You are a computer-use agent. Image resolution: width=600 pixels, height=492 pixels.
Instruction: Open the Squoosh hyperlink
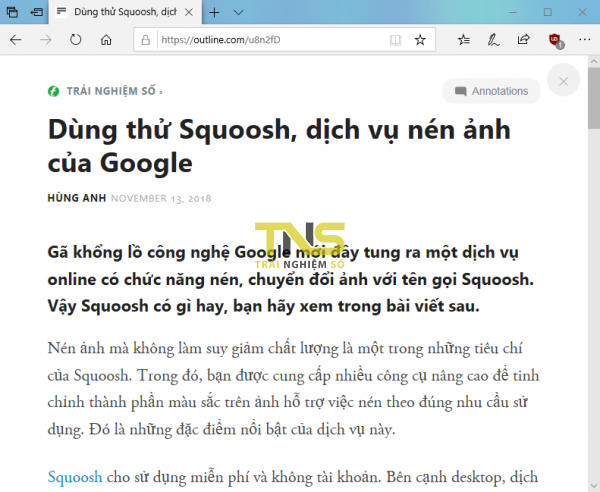tap(75, 477)
